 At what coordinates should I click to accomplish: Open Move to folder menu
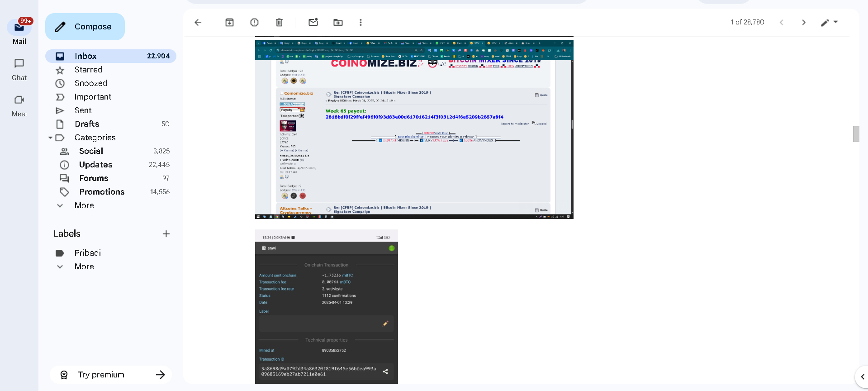coord(338,22)
